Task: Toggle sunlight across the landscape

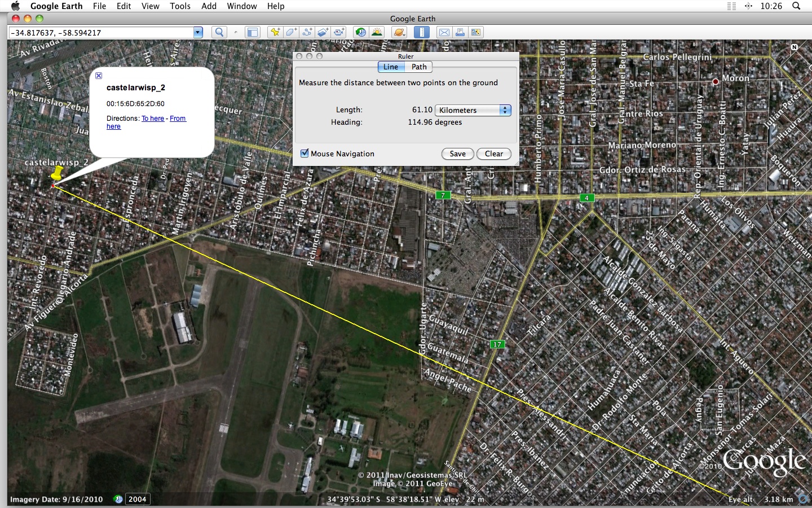Action: click(x=377, y=32)
